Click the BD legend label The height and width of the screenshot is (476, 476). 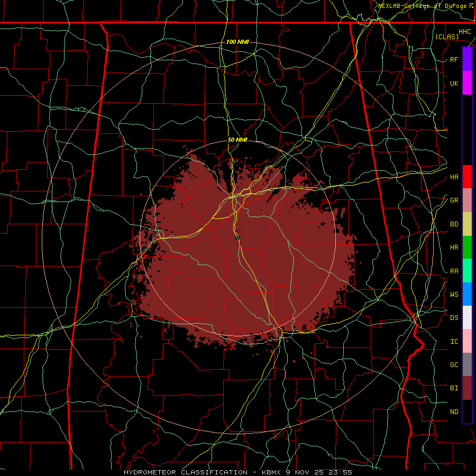click(x=454, y=224)
